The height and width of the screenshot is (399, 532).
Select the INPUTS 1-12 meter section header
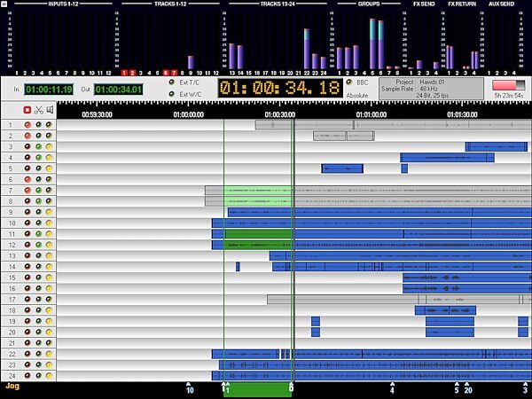click(x=64, y=4)
